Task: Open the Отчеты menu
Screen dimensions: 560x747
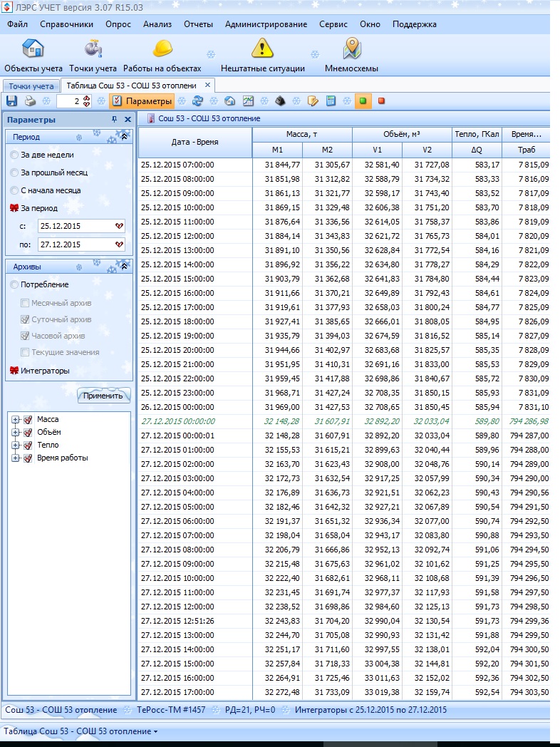Action: coord(199,24)
